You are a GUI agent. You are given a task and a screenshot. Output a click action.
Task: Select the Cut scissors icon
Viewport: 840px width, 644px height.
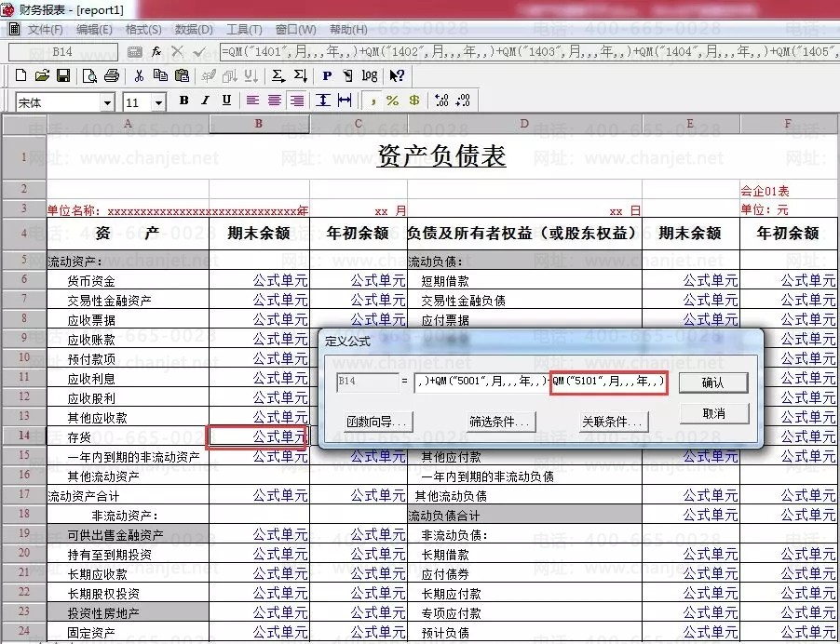click(138, 76)
